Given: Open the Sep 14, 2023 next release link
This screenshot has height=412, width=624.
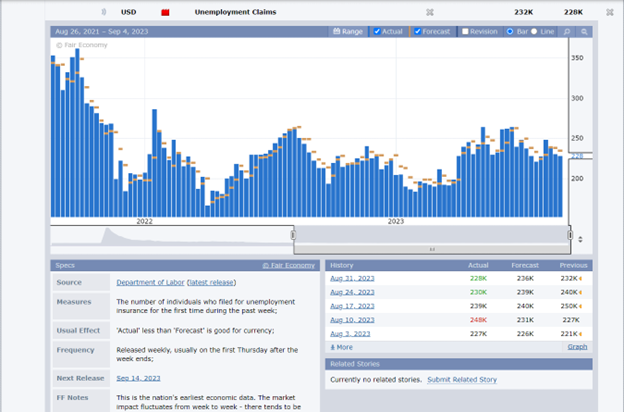Looking at the screenshot, I should 138,378.
